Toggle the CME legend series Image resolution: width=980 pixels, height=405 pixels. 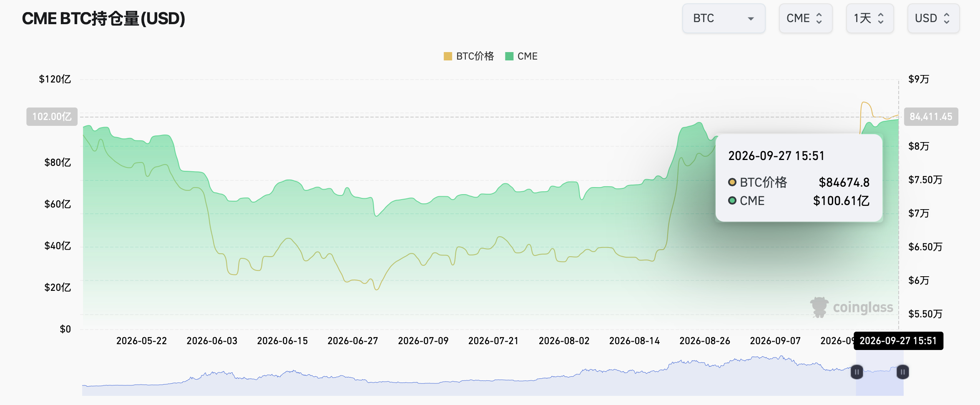(x=521, y=56)
